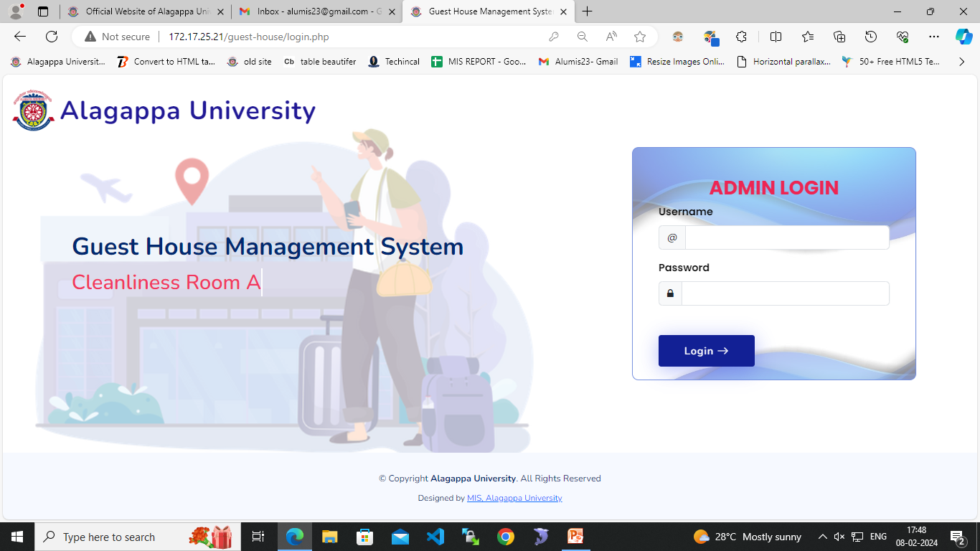The image size is (980, 551).
Task: Open 50+ Free HTML5 Te... bookmark
Action: tap(891, 62)
